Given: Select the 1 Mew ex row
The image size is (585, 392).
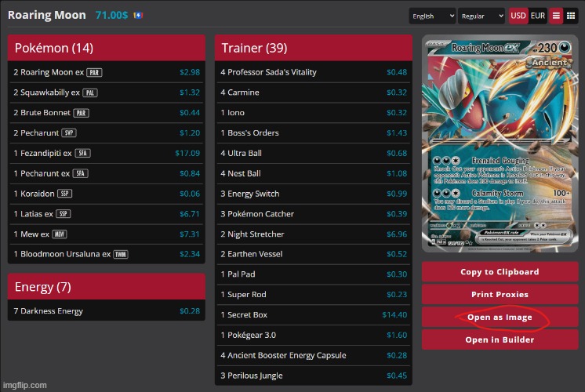Looking at the screenshot, I should (x=107, y=234).
